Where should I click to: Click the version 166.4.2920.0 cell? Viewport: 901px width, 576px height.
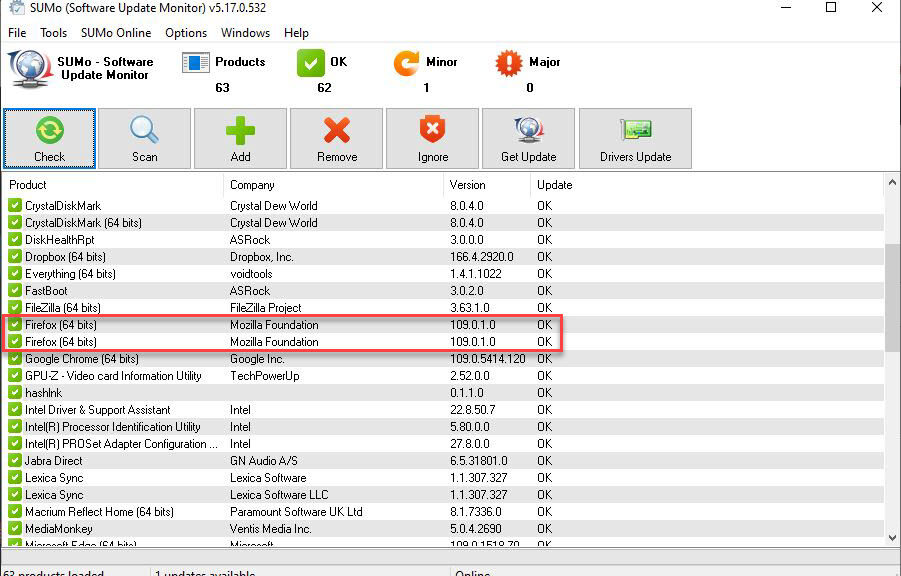(x=482, y=256)
